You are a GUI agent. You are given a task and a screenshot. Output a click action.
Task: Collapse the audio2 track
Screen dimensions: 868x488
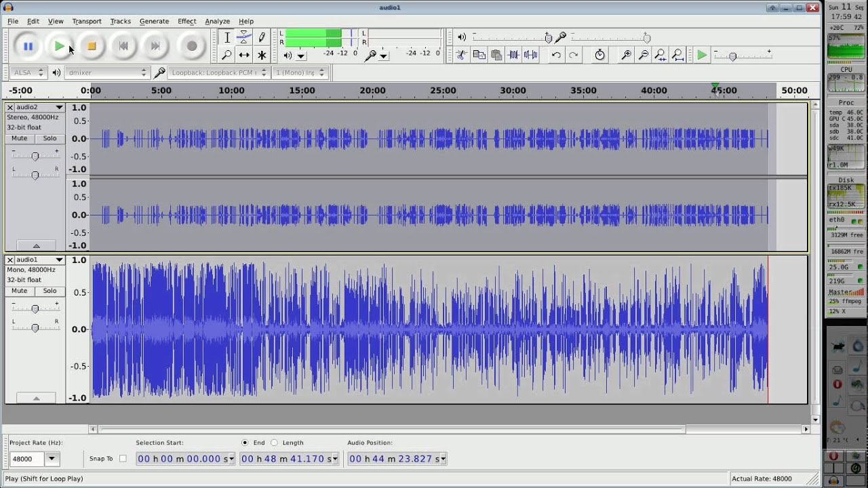point(36,246)
